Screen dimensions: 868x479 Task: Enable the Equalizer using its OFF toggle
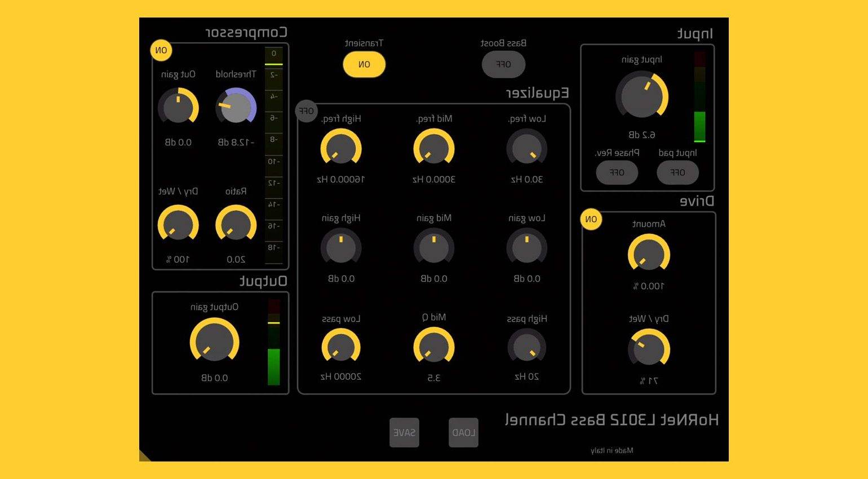pos(307,111)
